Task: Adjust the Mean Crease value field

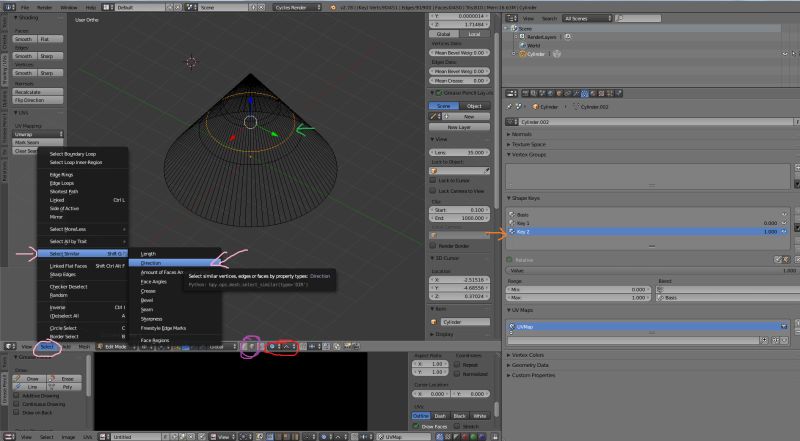Action: point(459,81)
